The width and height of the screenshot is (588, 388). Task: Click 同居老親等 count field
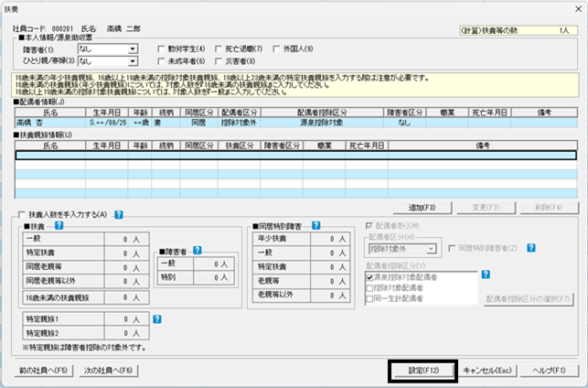127,267
